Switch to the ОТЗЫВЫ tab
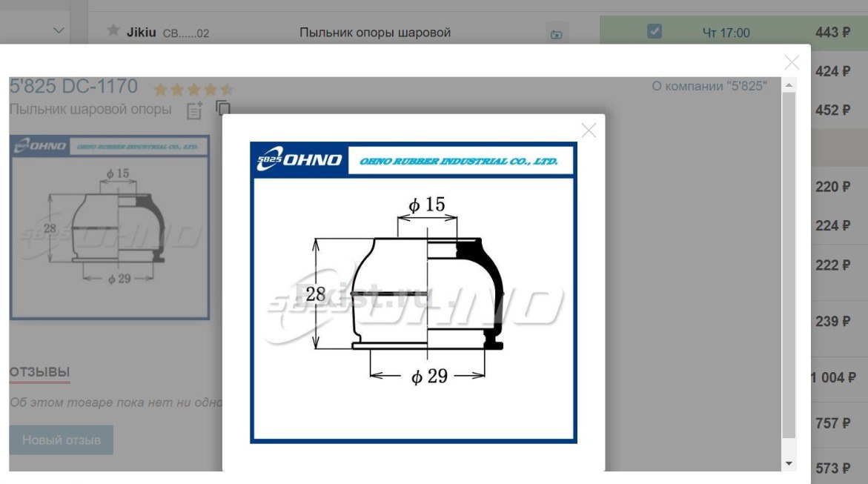This screenshot has height=484, width=868. tap(39, 372)
